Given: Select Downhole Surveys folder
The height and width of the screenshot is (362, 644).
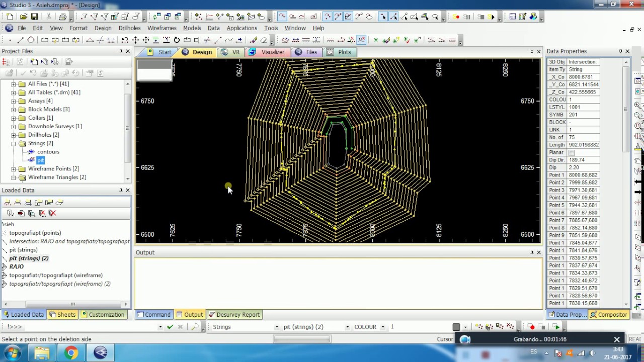Looking at the screenshot, I should coord(55,127).
